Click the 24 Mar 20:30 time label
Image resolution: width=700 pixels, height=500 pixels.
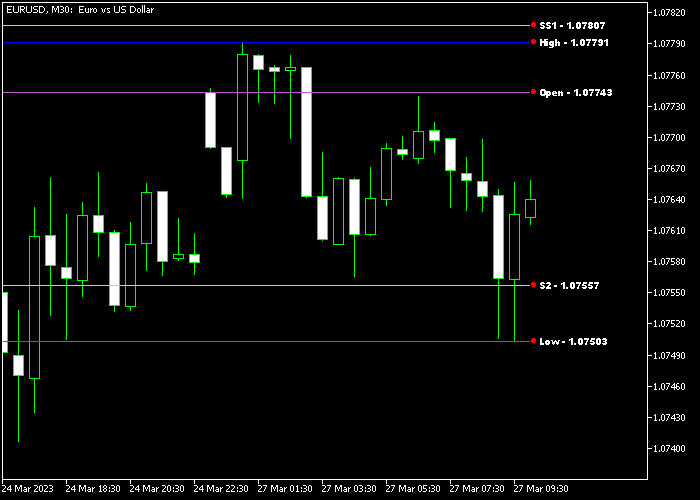pyautogui.click(x=157, y=488)
